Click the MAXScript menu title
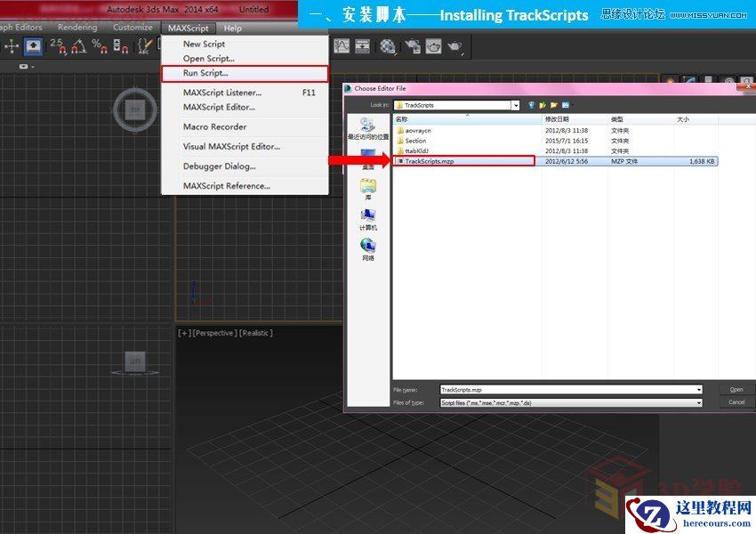 coord(189,28)
